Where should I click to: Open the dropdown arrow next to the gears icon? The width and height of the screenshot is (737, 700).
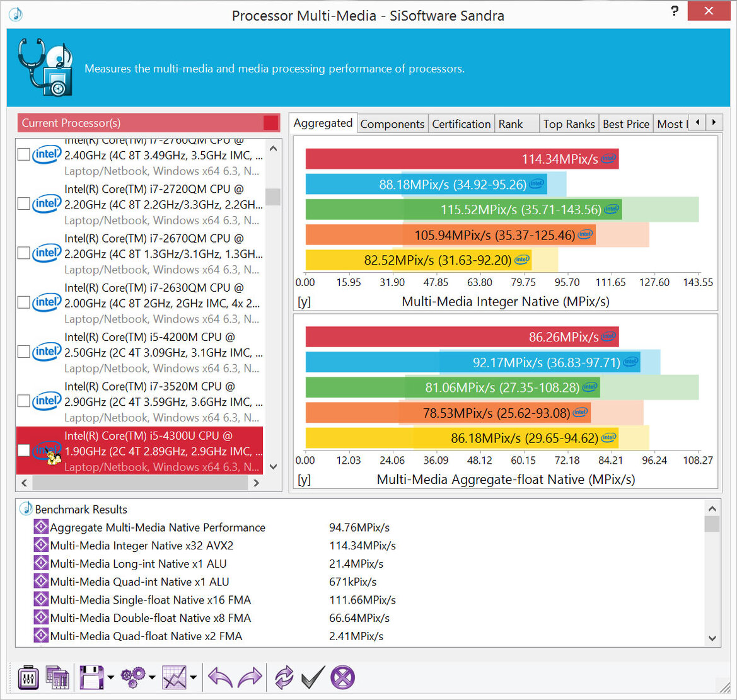point(152,677)
